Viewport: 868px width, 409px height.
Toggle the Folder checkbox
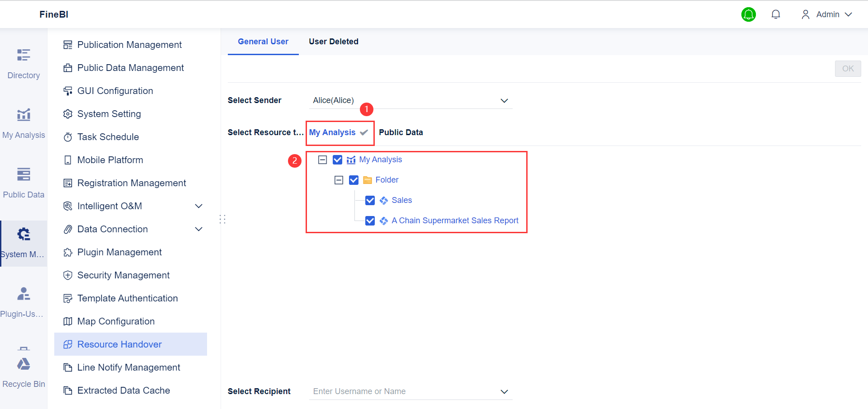pos(354,180)
